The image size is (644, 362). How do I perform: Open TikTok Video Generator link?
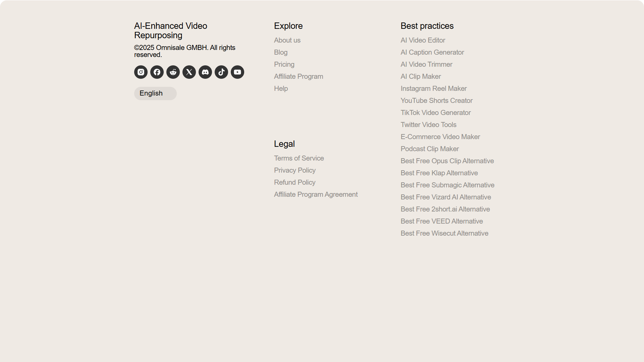click(x=435, y=113)
